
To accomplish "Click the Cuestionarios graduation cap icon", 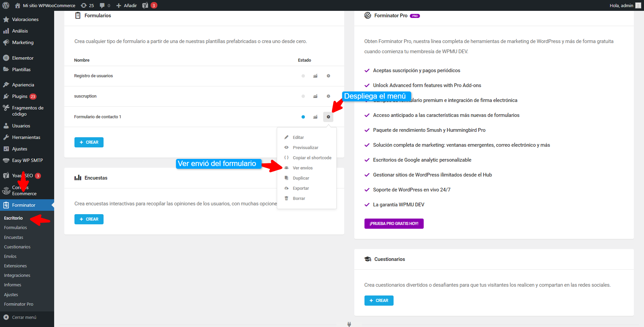I will 368,259.
